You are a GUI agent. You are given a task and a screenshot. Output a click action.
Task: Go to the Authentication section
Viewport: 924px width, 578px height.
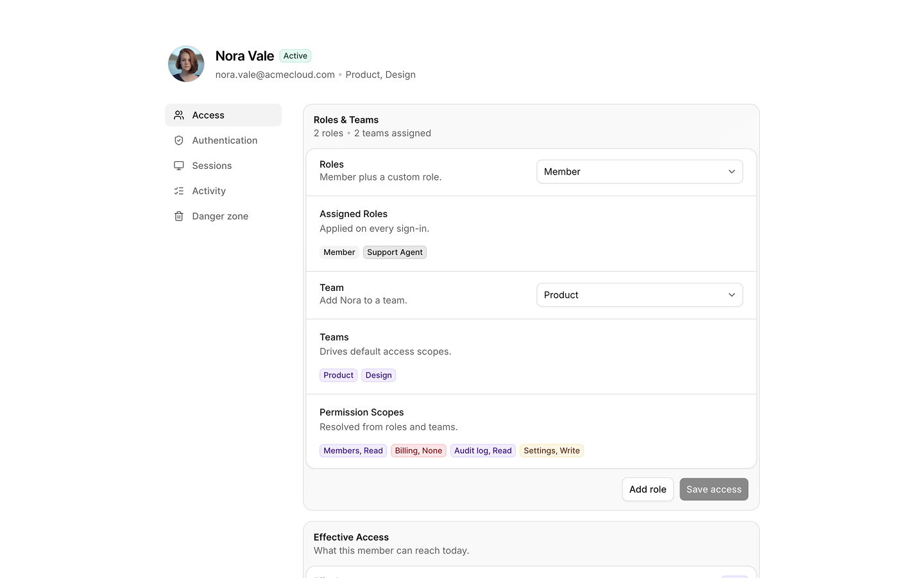223,141
